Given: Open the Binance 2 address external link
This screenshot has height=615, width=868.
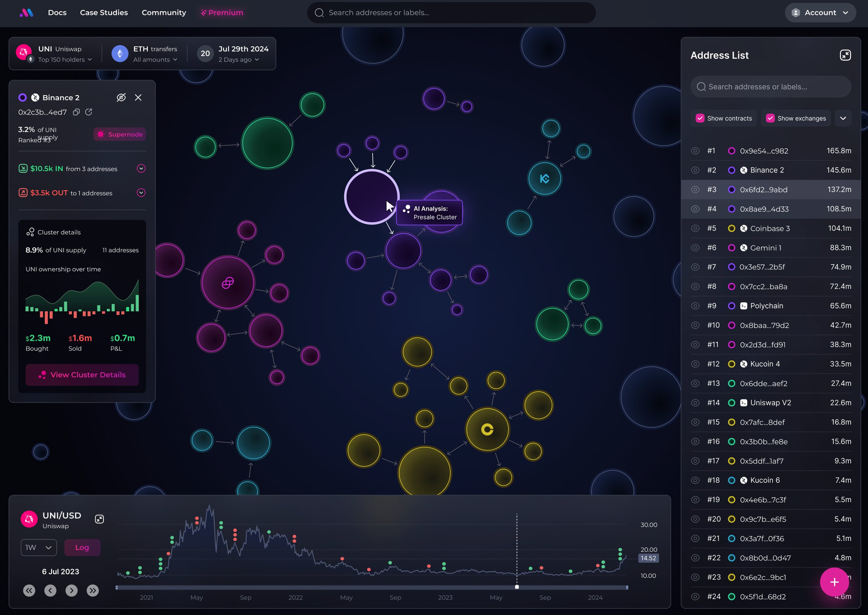Looking at the screenshot, I should (89, 112).
